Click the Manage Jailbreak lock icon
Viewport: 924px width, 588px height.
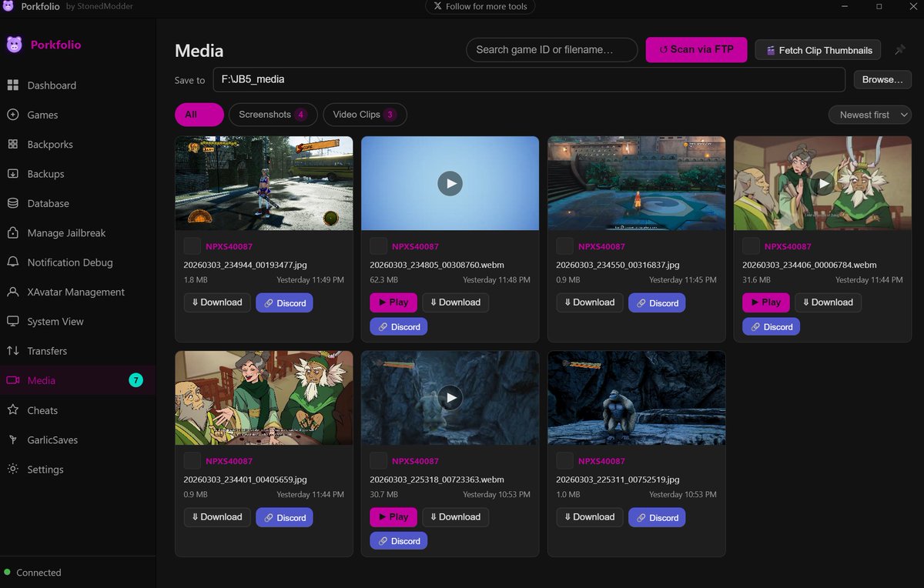click(x=13, y=232)
